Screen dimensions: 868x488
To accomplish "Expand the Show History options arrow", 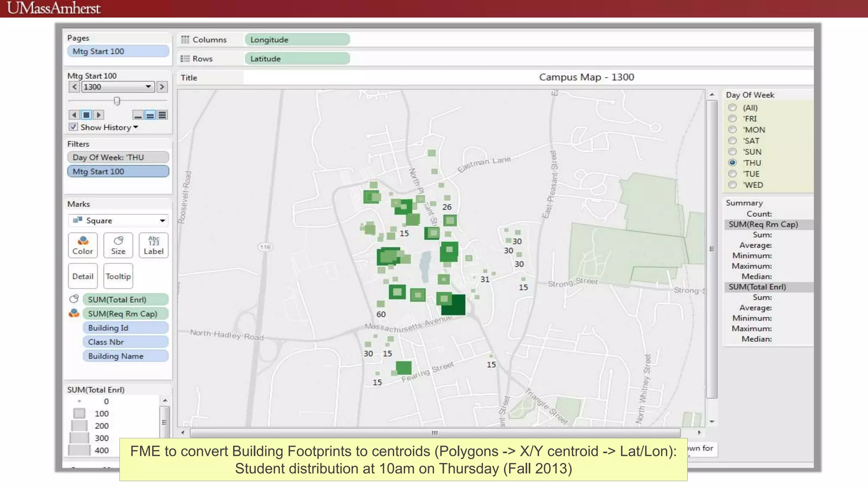I will (136, 127).
